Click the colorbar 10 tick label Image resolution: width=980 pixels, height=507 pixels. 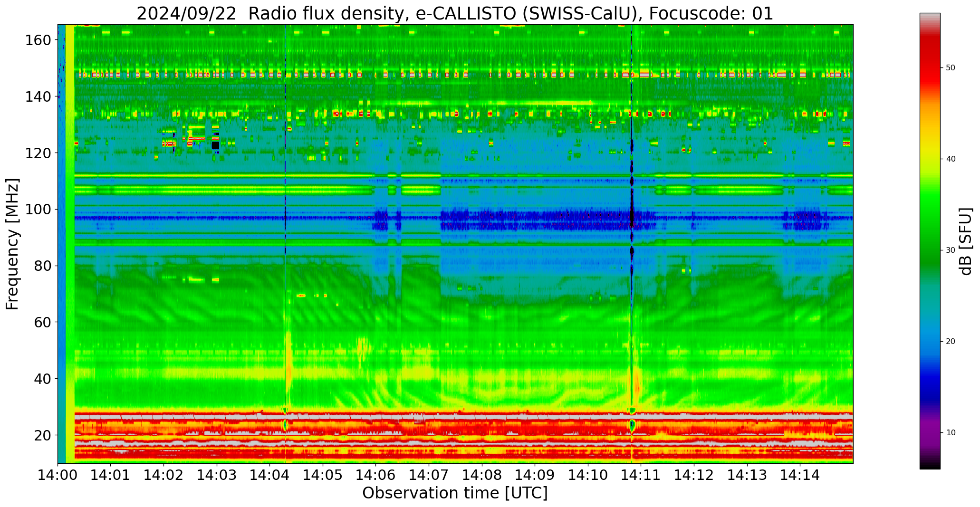(951, 433)
